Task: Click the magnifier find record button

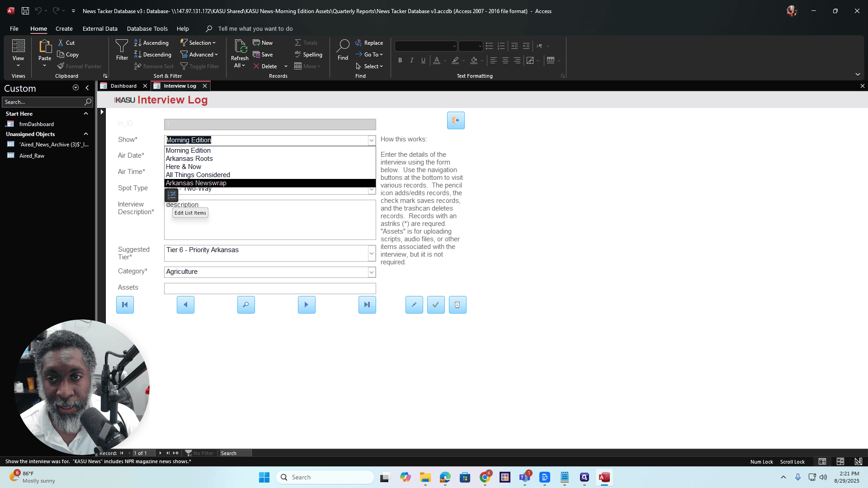Action: pyautogui.click(x=246, y=305)
